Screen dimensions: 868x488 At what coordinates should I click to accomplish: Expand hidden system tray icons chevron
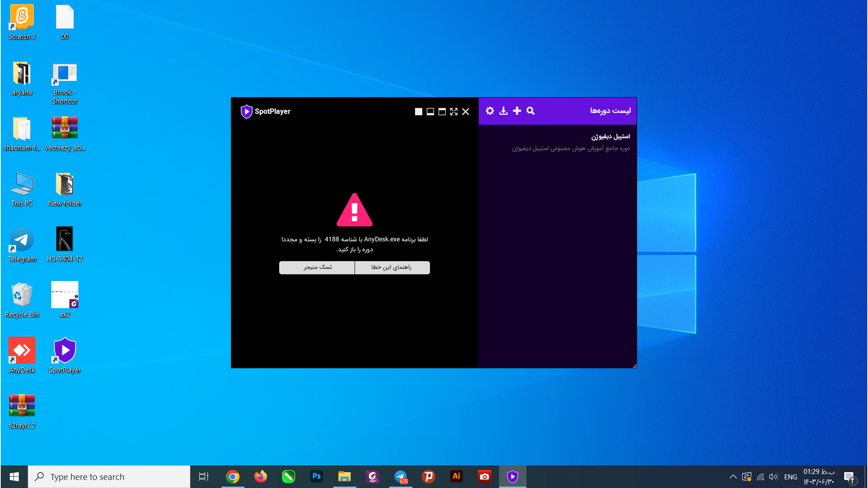pyautogui.click(x=733, y=477)
